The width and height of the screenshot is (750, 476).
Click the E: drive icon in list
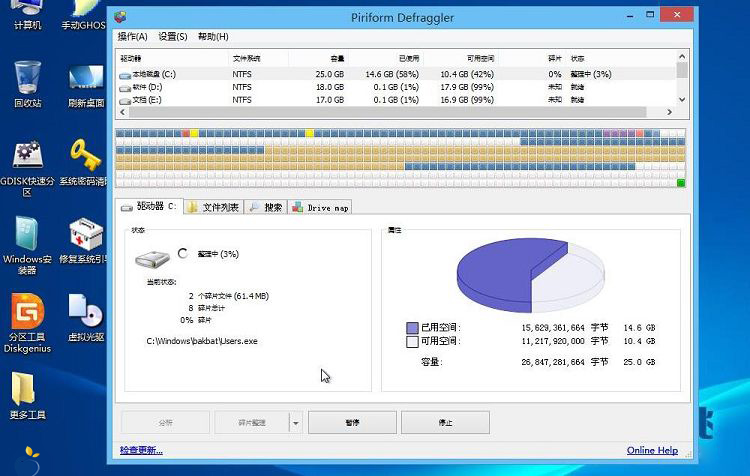125,101
